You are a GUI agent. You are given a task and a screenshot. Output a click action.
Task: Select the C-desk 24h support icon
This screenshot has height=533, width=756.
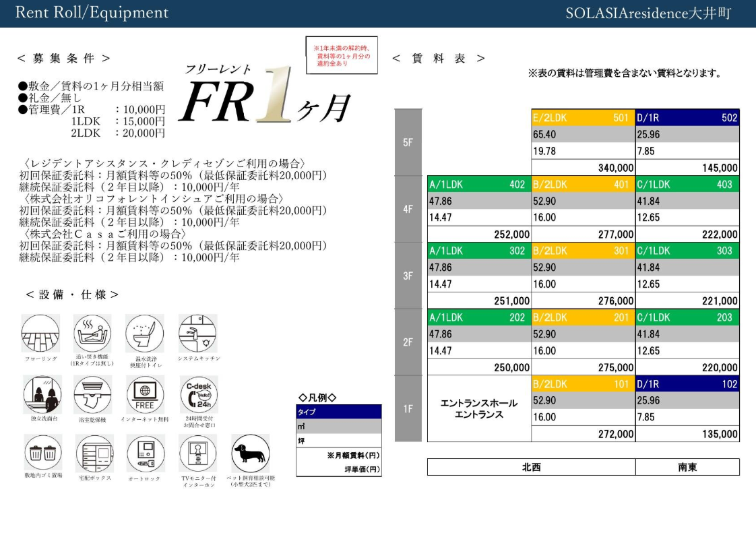tap(198, 394)
